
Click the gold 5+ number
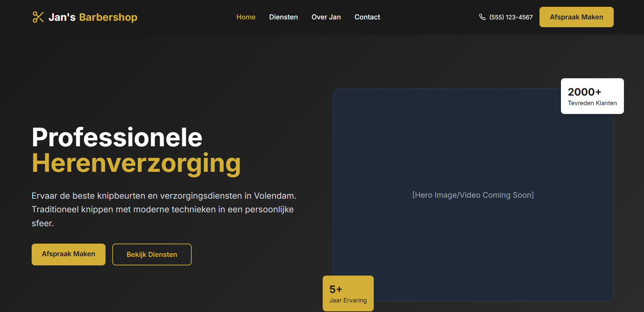coord(336,289)
